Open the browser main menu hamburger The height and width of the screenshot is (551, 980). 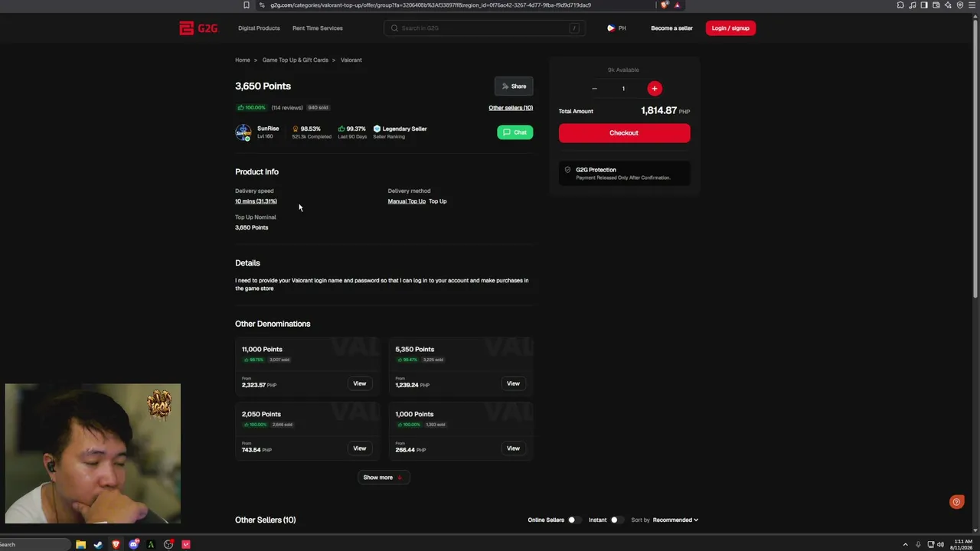click(x=972, y=5)
